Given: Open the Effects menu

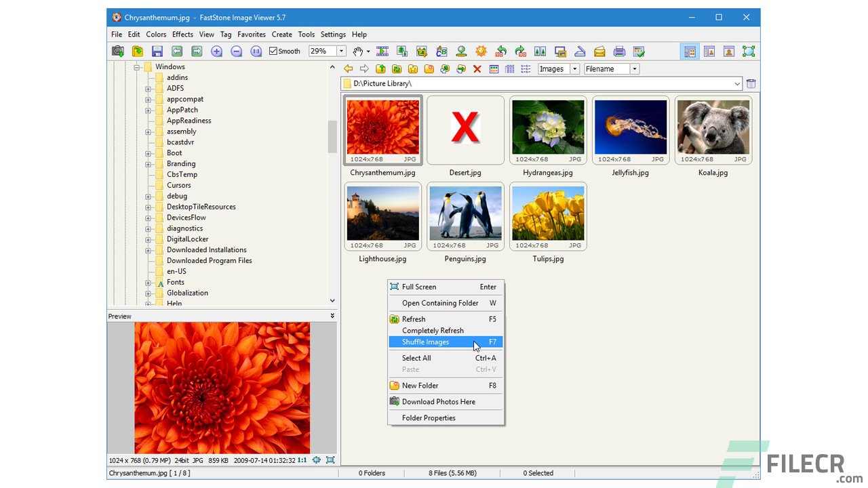Looking at the screenshot, I should 182,35.
